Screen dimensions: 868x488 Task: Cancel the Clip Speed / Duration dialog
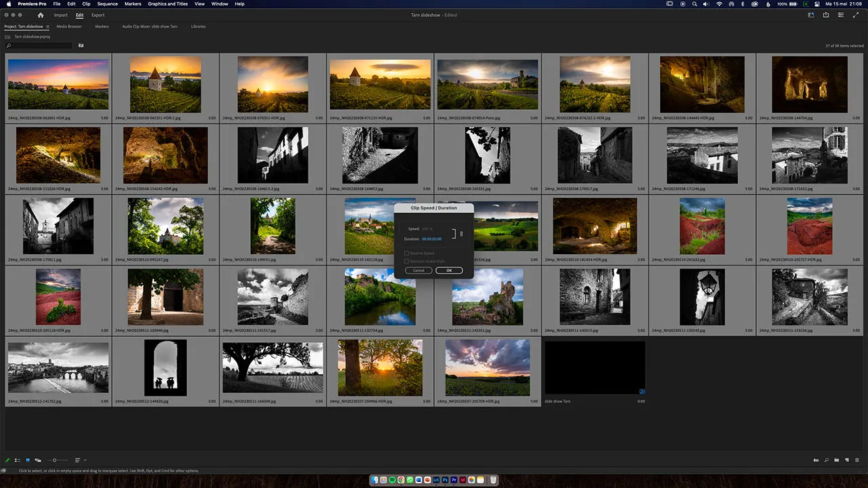point(418,270)
